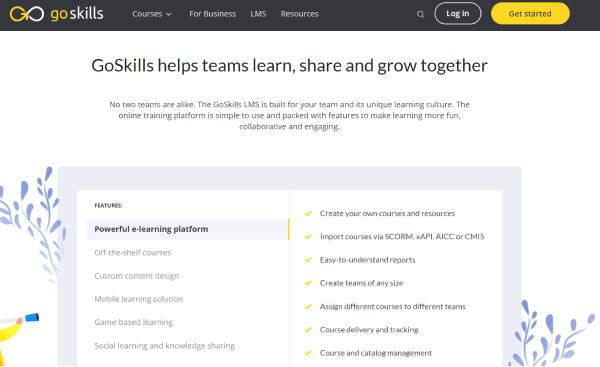Click checkmark beside Create your own courses

click(308, 214)
